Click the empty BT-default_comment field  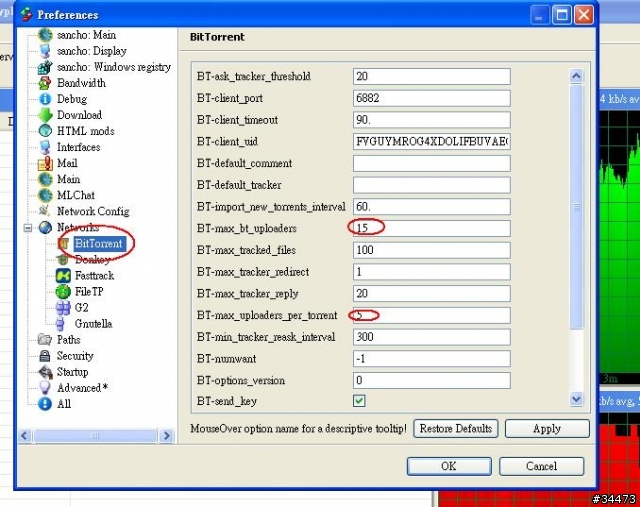pyautogui.click(x=431, y=163)
